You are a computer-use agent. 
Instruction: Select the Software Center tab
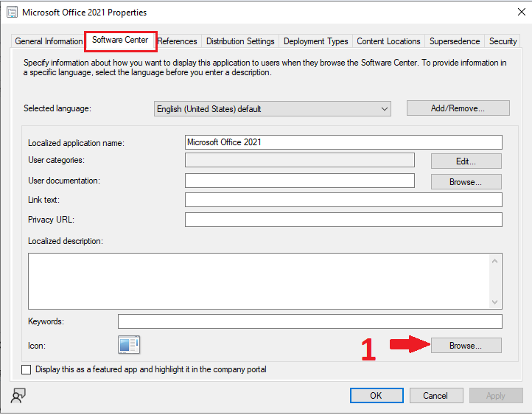[120, 41]
